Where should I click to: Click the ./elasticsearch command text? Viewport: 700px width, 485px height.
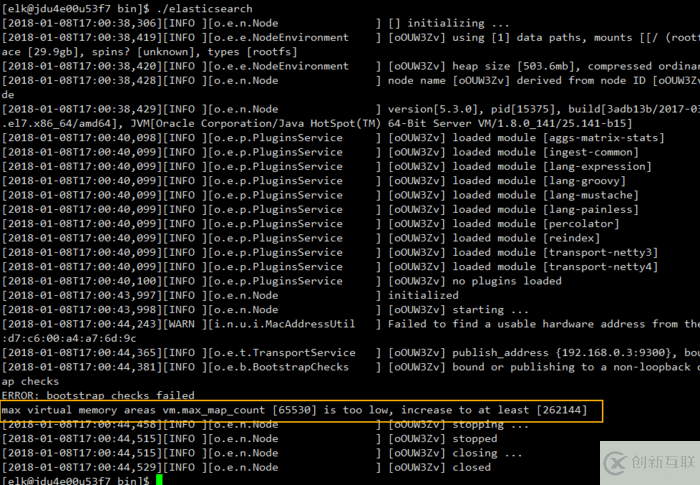pyautogui.click(x=204, y=9)
